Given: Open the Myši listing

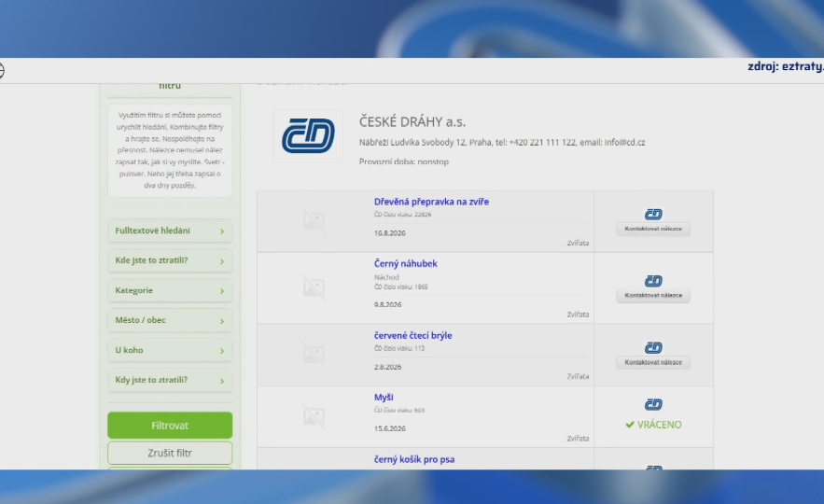Looking at the screenshot, I should tap(384, 398).
